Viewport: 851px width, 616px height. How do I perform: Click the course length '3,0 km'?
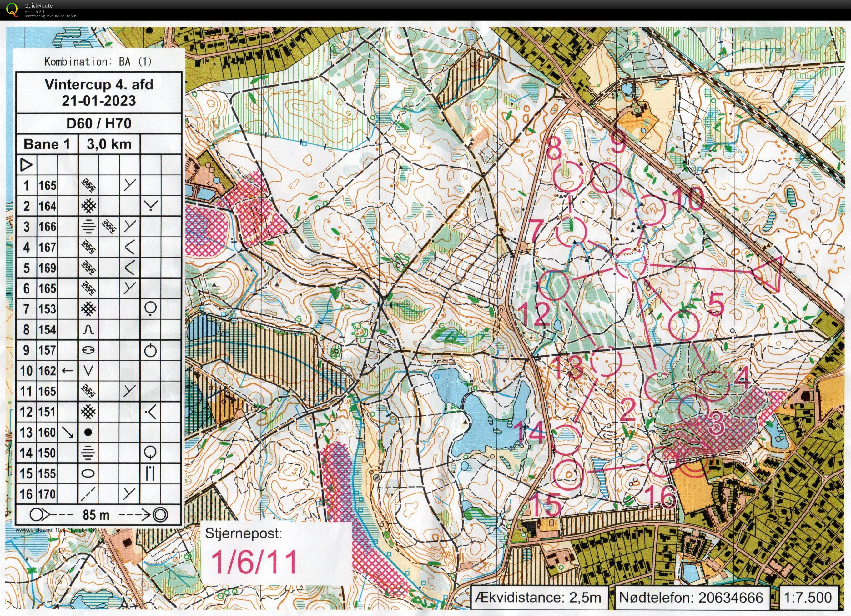109,144
